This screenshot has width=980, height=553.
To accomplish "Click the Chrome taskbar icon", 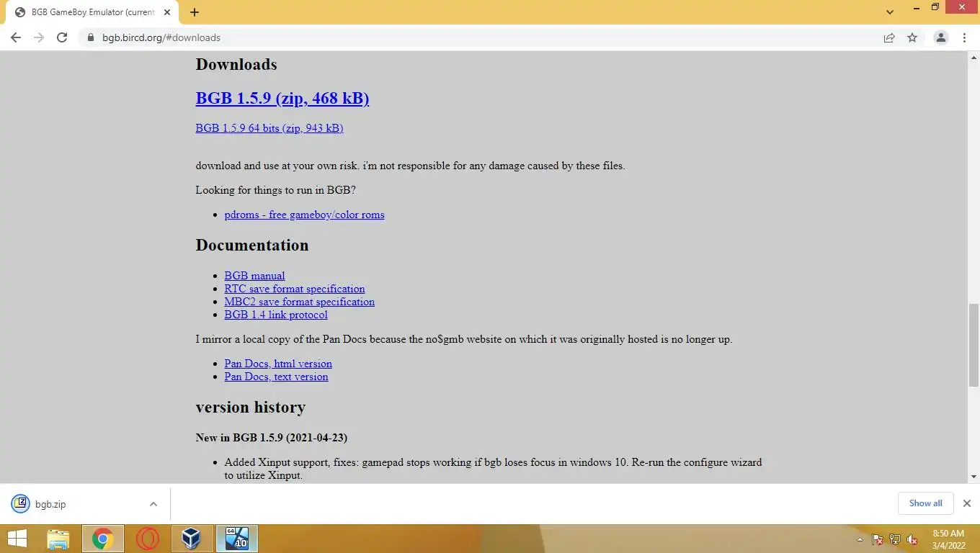I will point(102,539).
